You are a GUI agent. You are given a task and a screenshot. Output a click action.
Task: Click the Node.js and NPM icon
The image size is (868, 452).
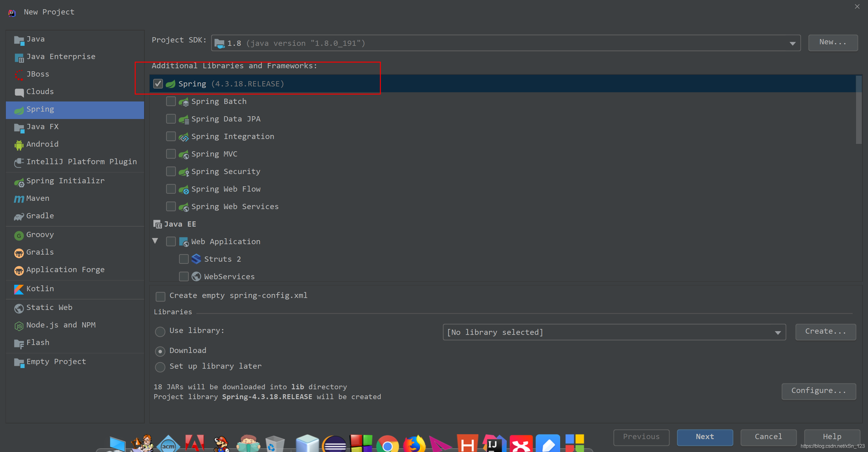click(x=19, y=326)
